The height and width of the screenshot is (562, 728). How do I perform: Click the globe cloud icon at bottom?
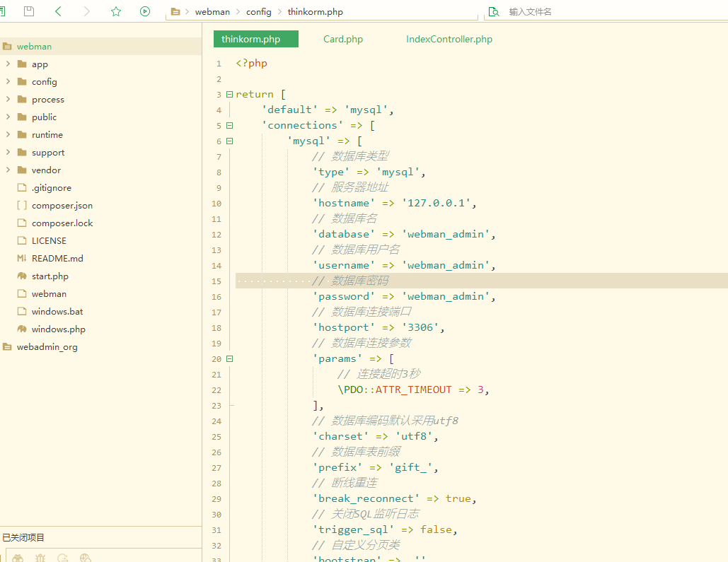point(86,558)
